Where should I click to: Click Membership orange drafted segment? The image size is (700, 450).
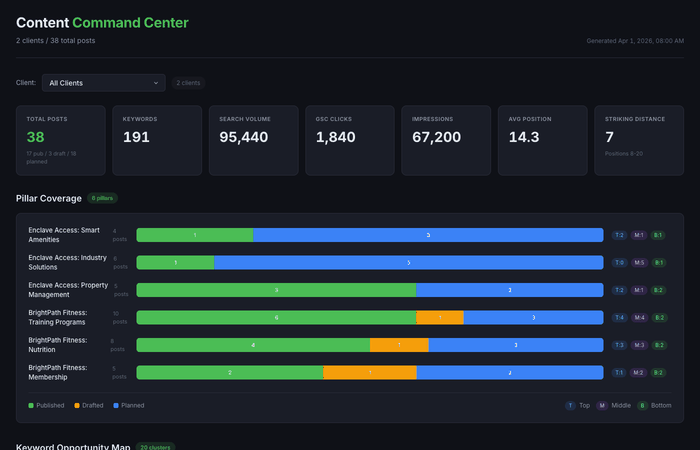coord(370,373)
